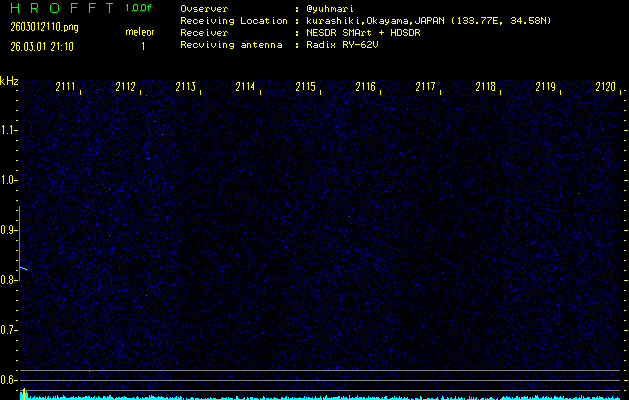
Task: Click the cyan signal level strip
Action: pos(320,396)
